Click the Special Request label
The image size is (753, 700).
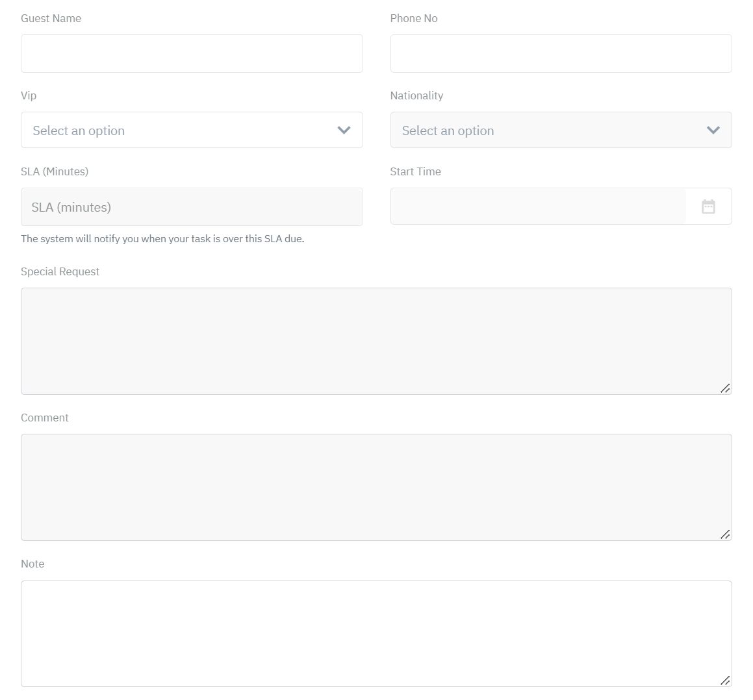(60, 271)
